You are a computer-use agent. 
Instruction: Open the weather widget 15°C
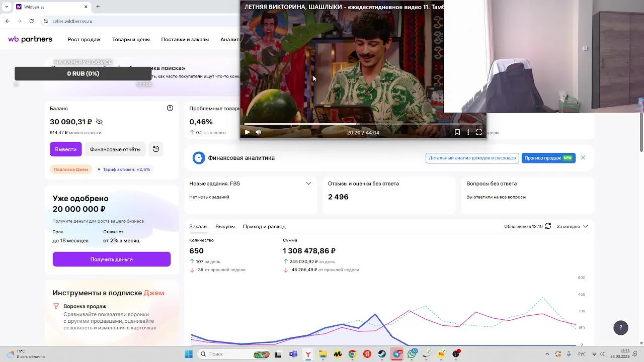24,354
